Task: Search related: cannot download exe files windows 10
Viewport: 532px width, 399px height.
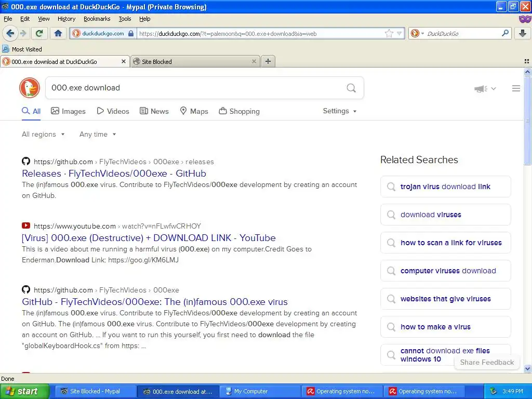Action: [445, 355]
